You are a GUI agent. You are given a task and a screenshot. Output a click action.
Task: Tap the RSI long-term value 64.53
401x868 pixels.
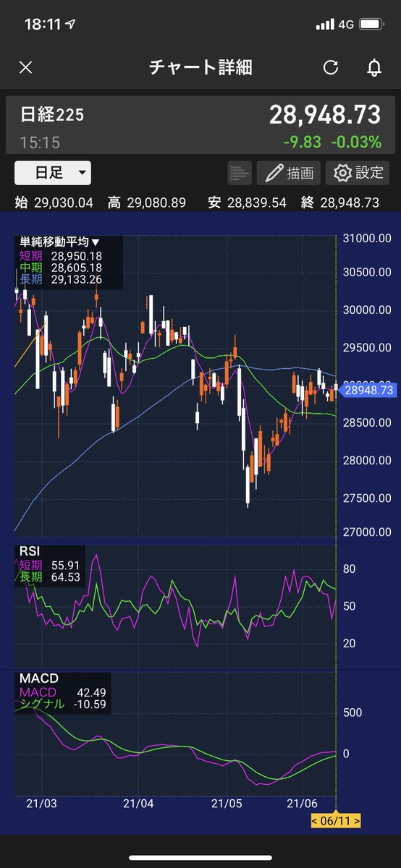pyautogui.click(x=65, y=577)
